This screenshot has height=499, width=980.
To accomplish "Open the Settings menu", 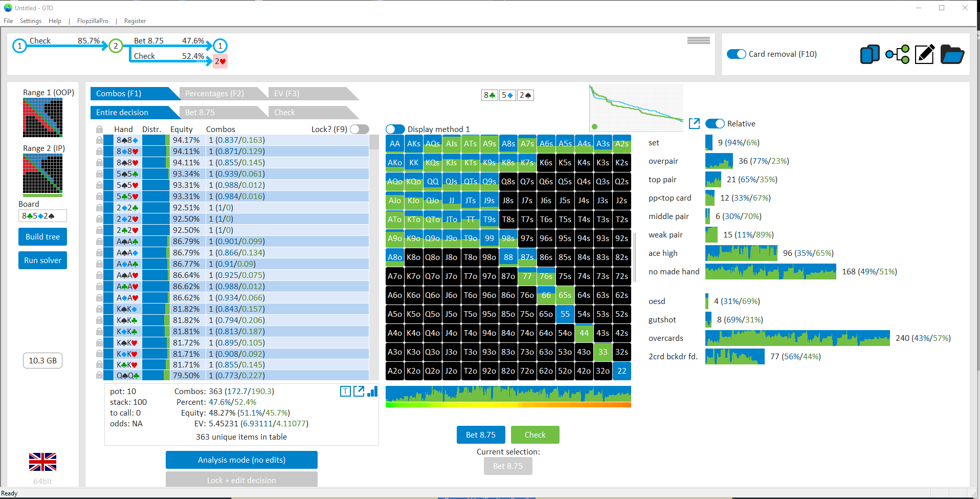I will (x=31, y=21).
